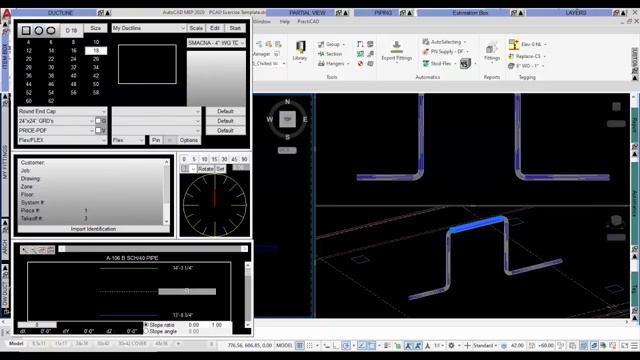
Task: Click the Scale button
Action: point(196,28)
